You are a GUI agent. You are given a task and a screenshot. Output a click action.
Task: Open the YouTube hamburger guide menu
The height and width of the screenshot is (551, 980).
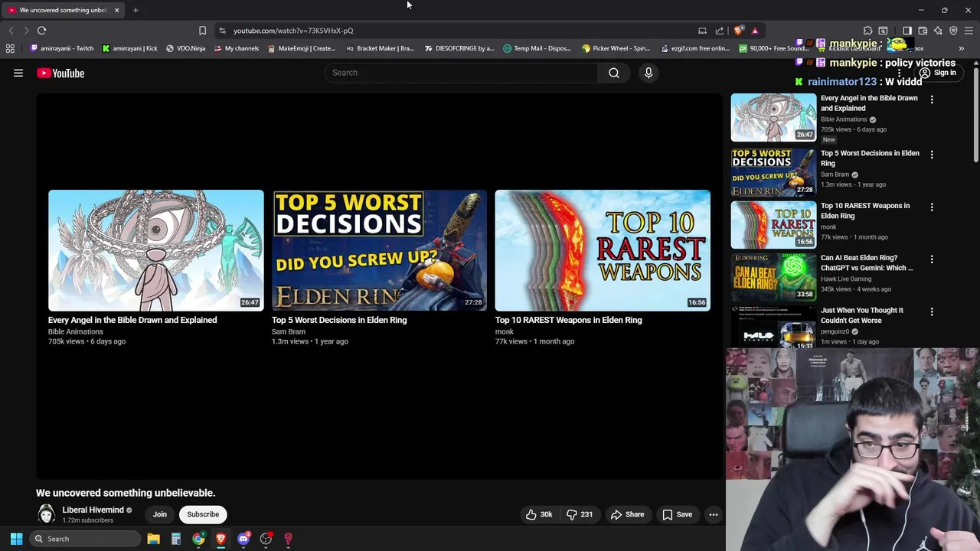(x=18, y=73)
